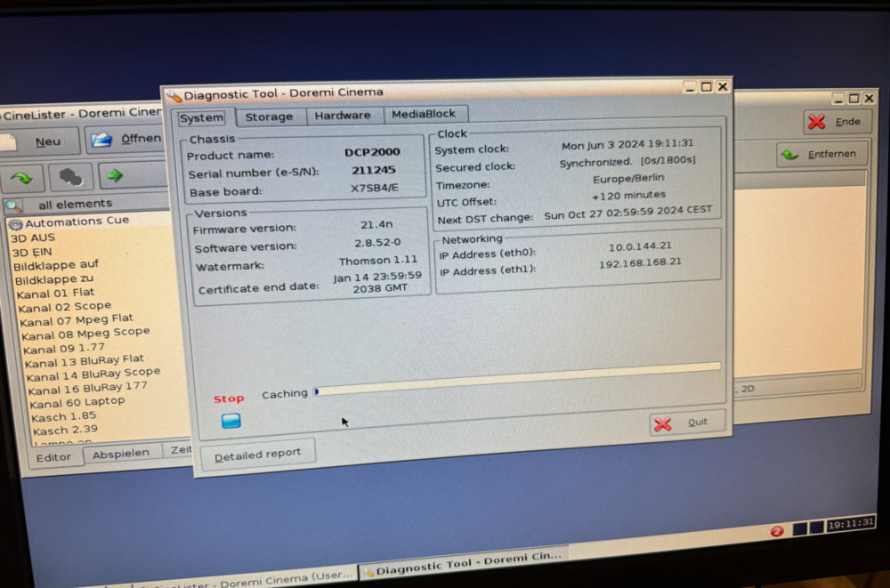Select Kanal 13 BluRay Flat in list
The height and width of the screenshot is (588, 890).
tap(84, 361)
